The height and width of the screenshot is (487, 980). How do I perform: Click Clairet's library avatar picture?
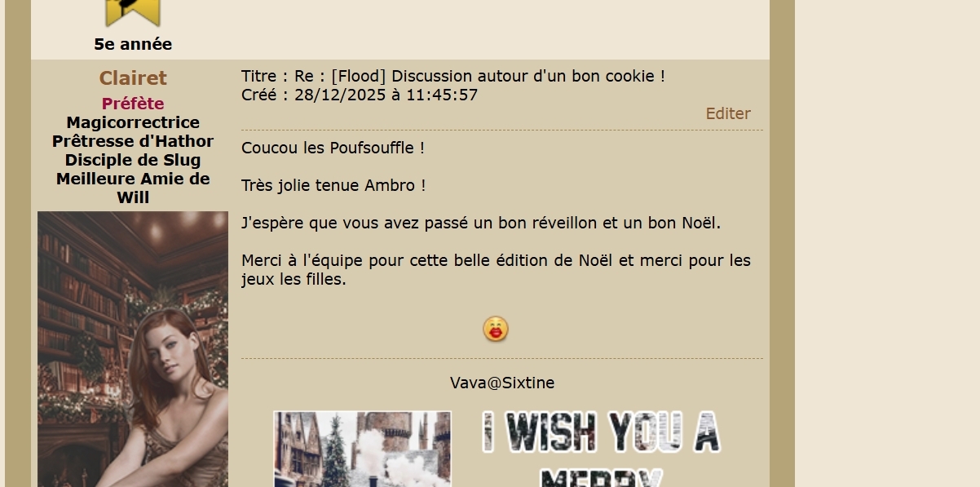tap(133, 349)
